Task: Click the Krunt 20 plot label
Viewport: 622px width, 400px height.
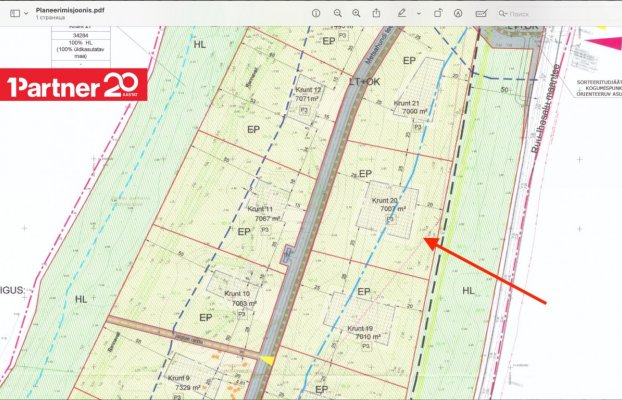Action: coord(381,202)
